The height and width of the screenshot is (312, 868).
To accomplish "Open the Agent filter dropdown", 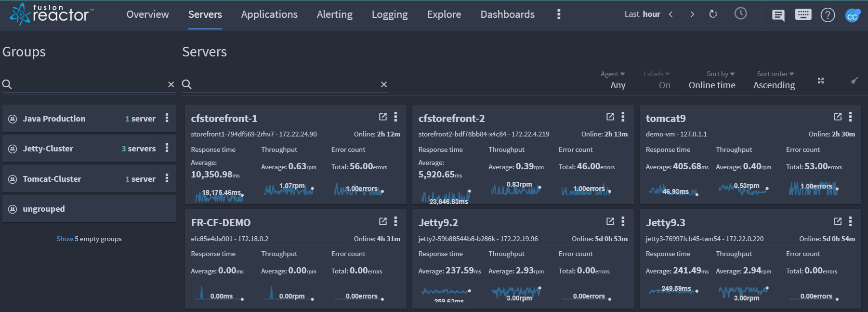I will (x=613, y=80).
